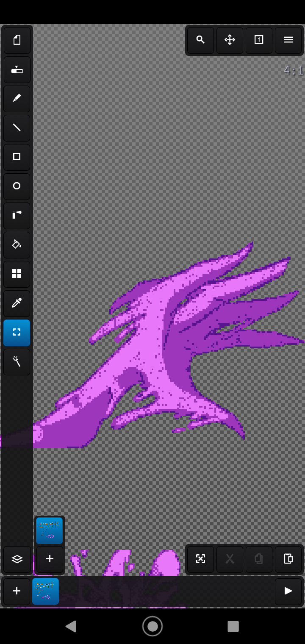Select the Pencil drawing tool
The width and height of the screenshot is (305, 644).
pyautogui.click(x=17, y=99)
